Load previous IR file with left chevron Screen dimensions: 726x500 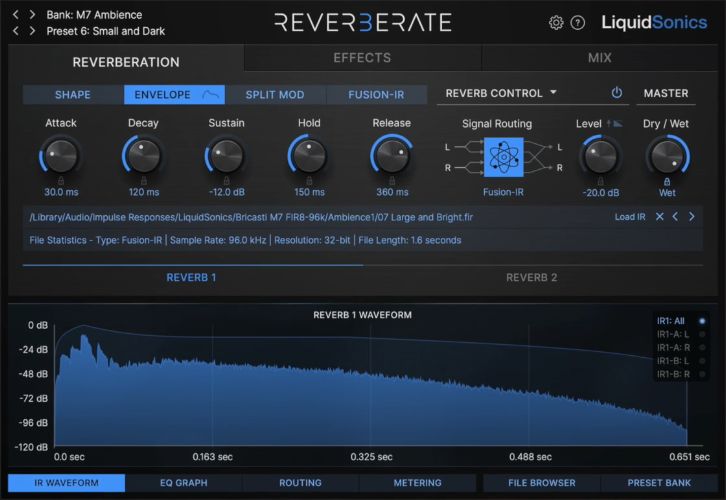point(676,216)
